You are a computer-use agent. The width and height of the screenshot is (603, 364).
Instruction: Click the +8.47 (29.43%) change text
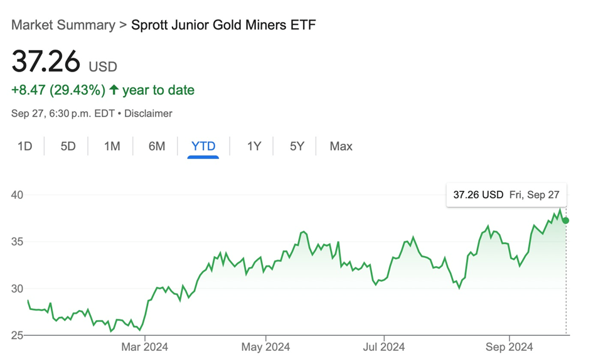[x=58, y=90]
